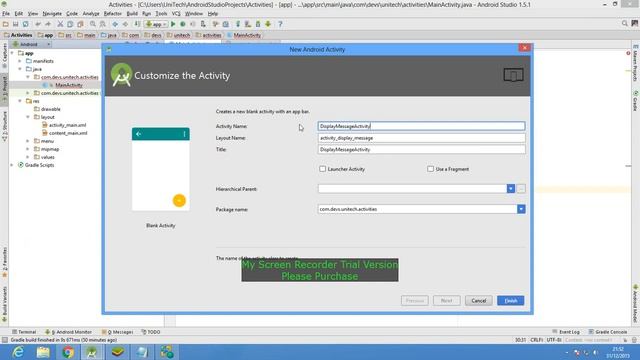Click the Activity Name input field
This screenshot has height=360, width=640.
(421, 126)
